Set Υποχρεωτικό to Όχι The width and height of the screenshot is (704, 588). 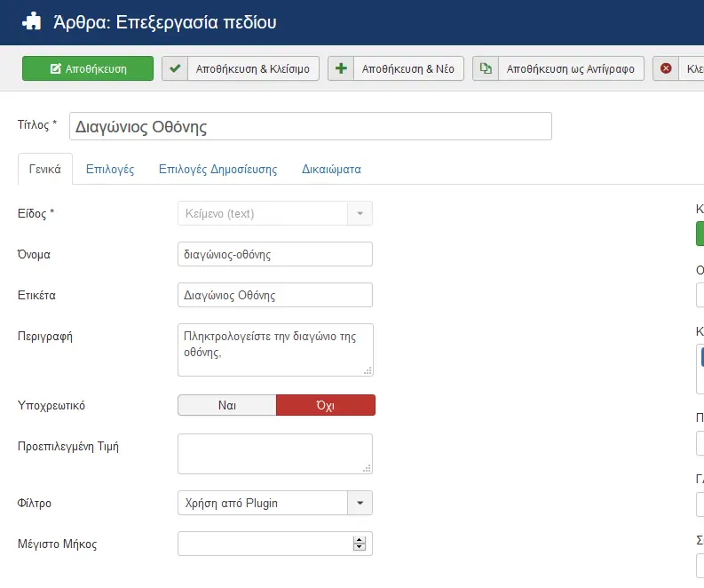(x=326, y=405)
